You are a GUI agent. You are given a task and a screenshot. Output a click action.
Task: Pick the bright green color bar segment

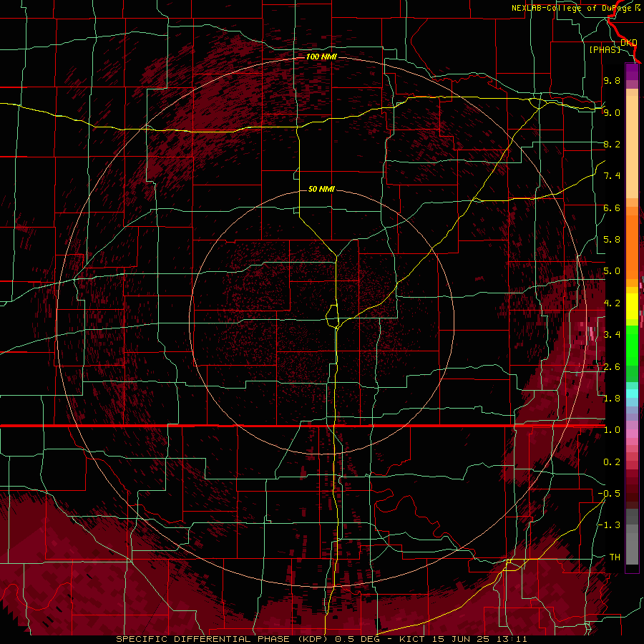(x=632, y=345)
